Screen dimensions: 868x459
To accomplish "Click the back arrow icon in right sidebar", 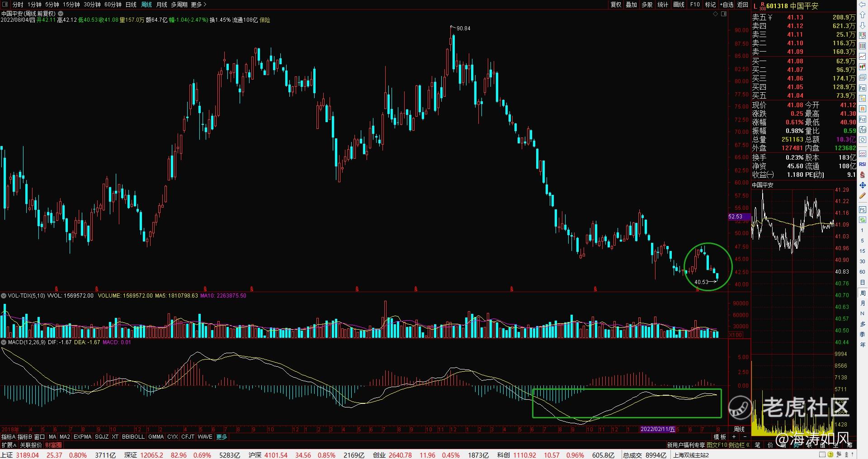I will click(862, 5).
